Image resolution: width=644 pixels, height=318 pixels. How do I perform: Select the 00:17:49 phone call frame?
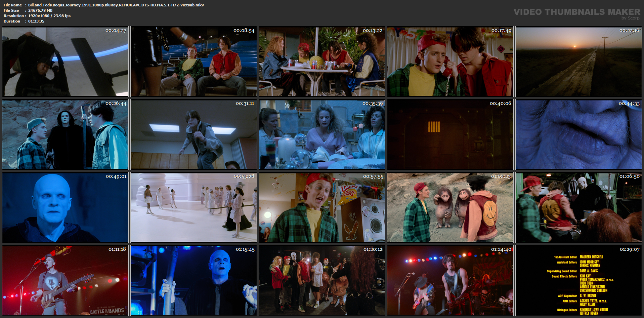[x=450, y=62]
